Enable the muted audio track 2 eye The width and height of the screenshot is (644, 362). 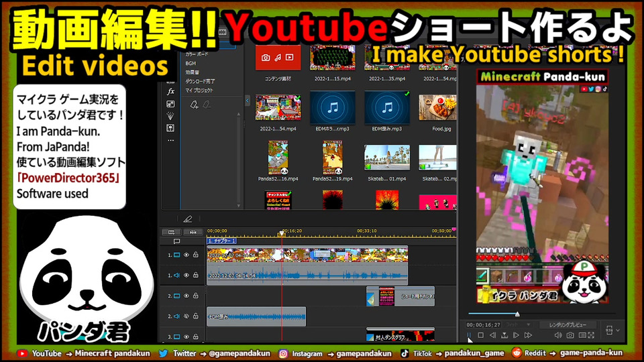coord(186,316)
